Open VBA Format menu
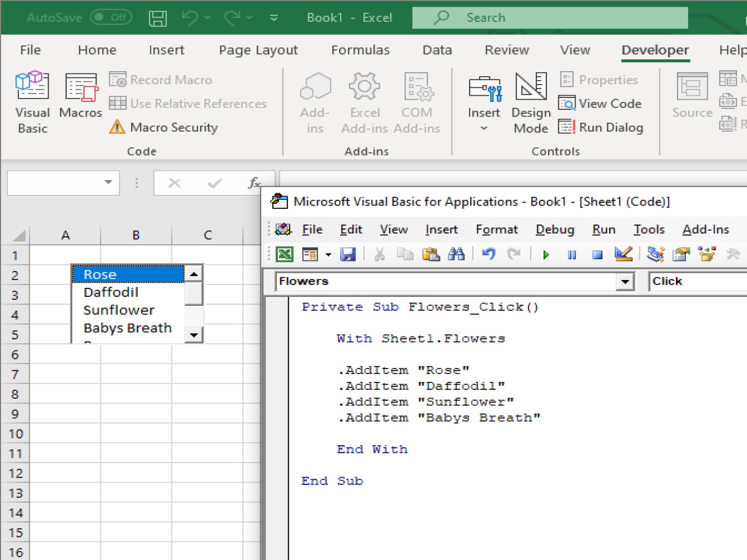Screen dimensions: 747x560 (497, 230)
